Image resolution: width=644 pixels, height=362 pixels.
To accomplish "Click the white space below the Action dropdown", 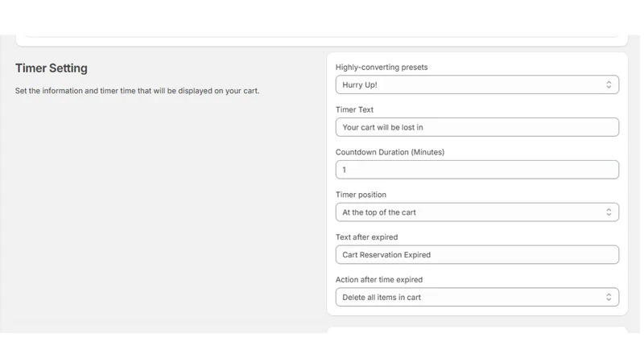I will tap(477, 311).
